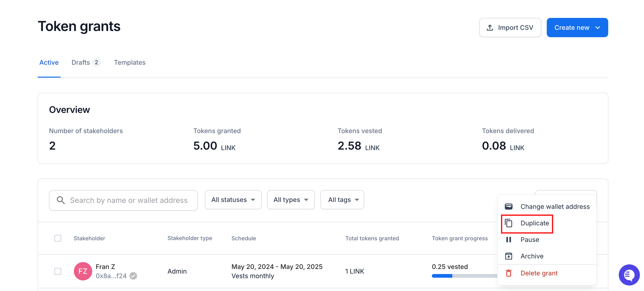Click the Stakeholder type column header
The width and height of the screenshot is (644, 291).
click(190, 238)
